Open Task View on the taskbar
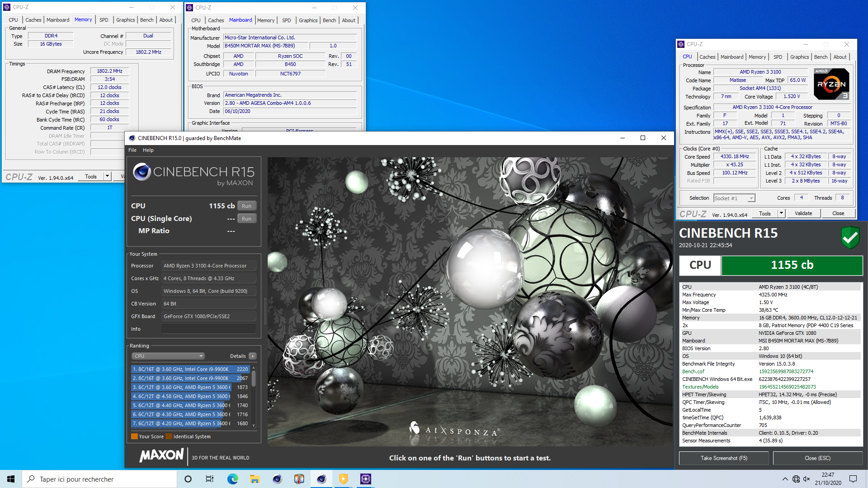This screenshot has width=868, height=488. (210, 479)
